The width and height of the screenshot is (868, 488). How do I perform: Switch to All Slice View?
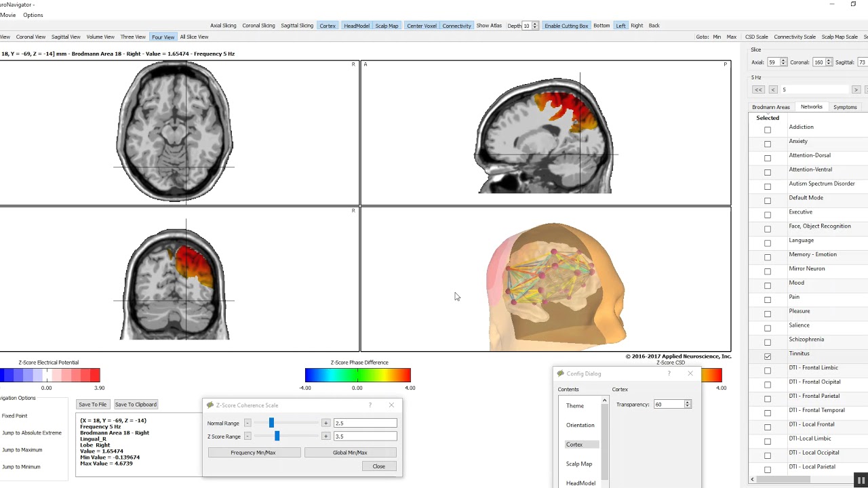(194, 37)
